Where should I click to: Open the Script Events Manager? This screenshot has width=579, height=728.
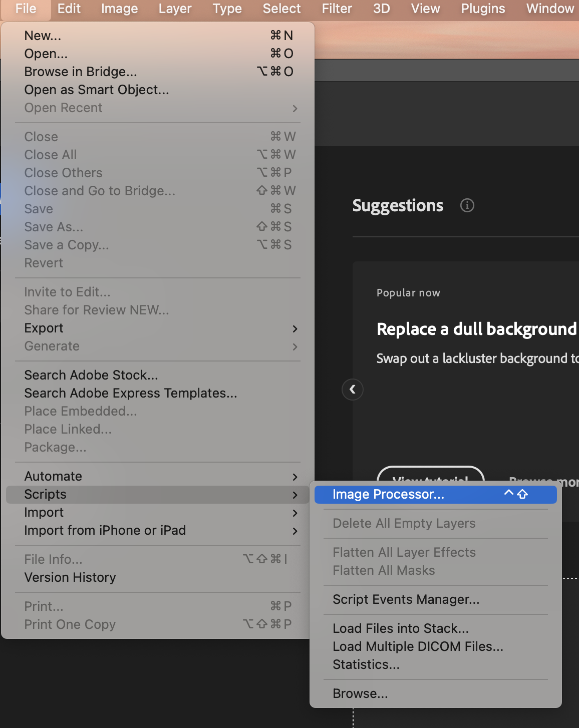pyautogui.click(x=406, y=599)
